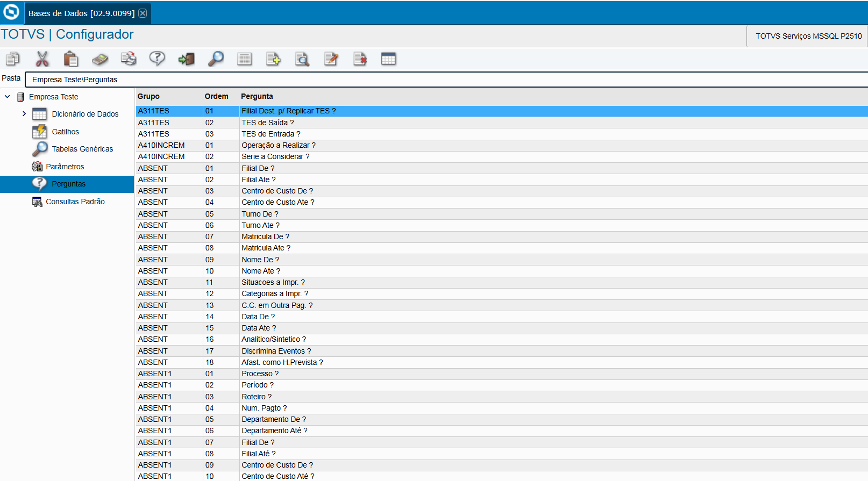868x481 pixels.
Task: Select row 'Categorias a Impr. ?'
Action: (x=501, y=293)
